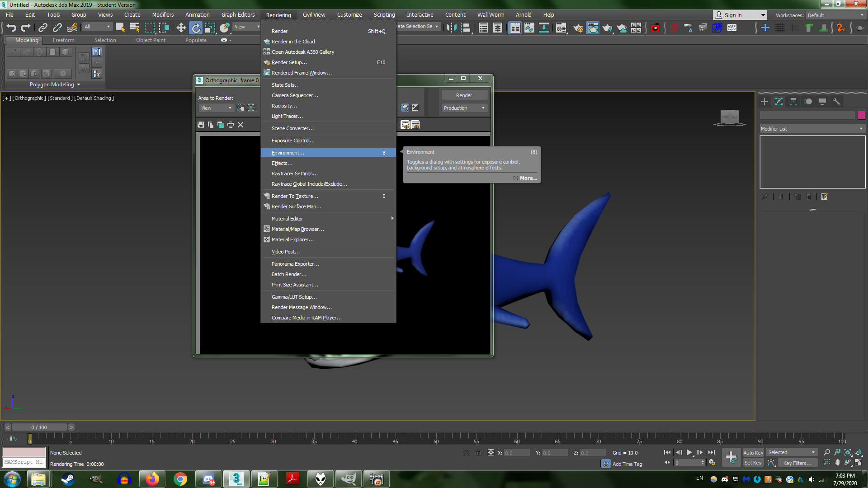The image size is (868, 488).
Task: Select Render Setup menu entry
Action: tap(328, 62)
